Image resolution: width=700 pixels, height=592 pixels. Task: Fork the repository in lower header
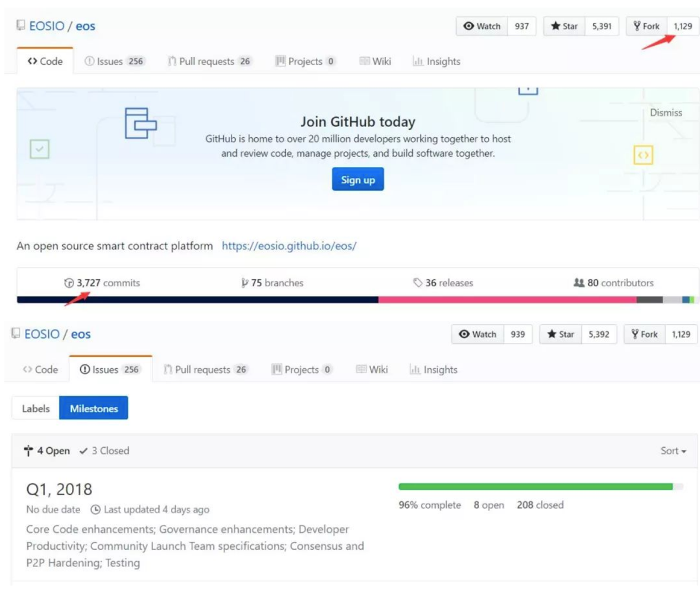[x=645, y=334]
